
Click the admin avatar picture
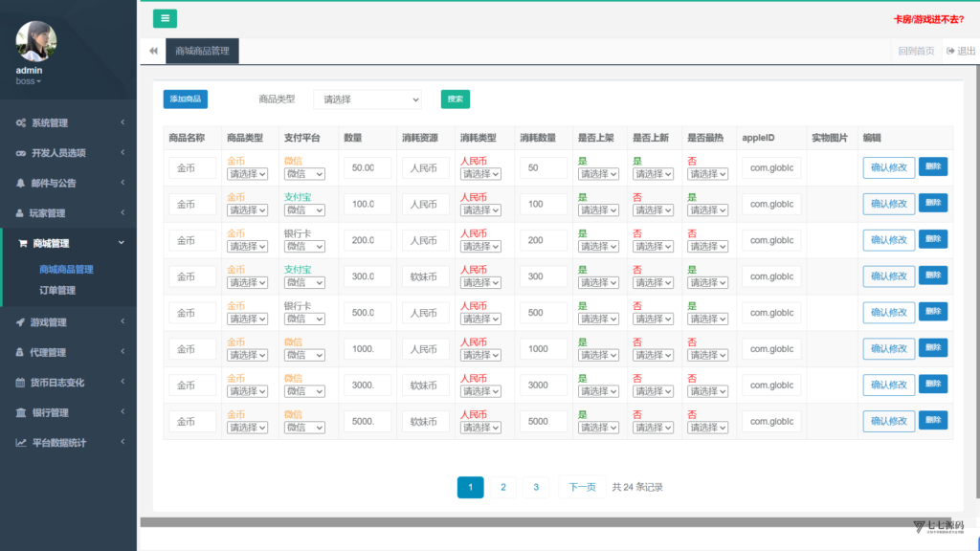pyautogui.click(x=36, y=41)
